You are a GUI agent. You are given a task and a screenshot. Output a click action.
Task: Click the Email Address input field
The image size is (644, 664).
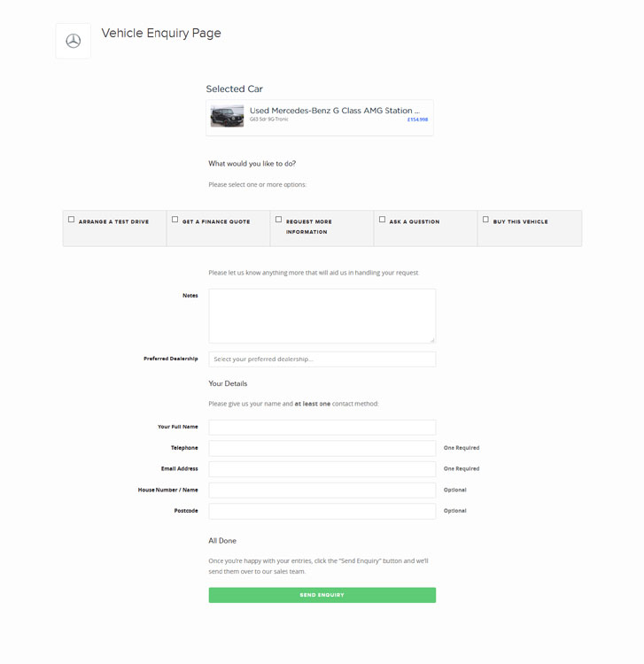(322, 469)
